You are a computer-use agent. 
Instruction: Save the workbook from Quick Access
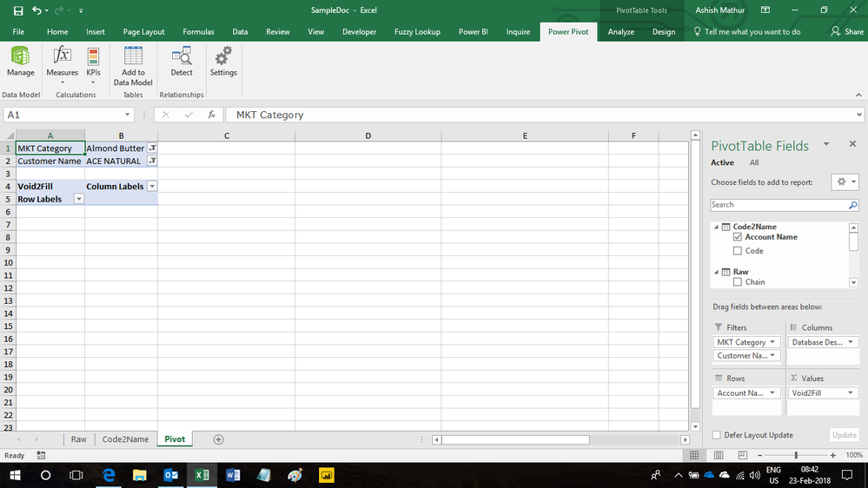[18, 10]
